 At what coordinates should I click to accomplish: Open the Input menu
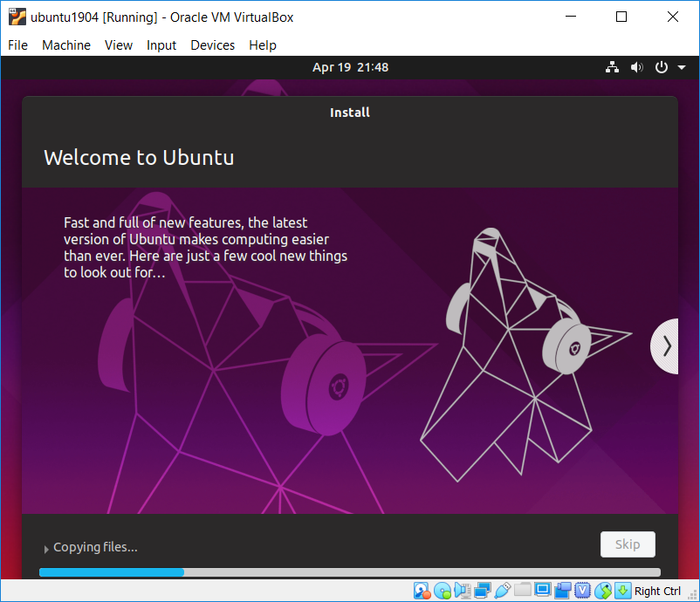pyautogui.click(x=161, y=45)
